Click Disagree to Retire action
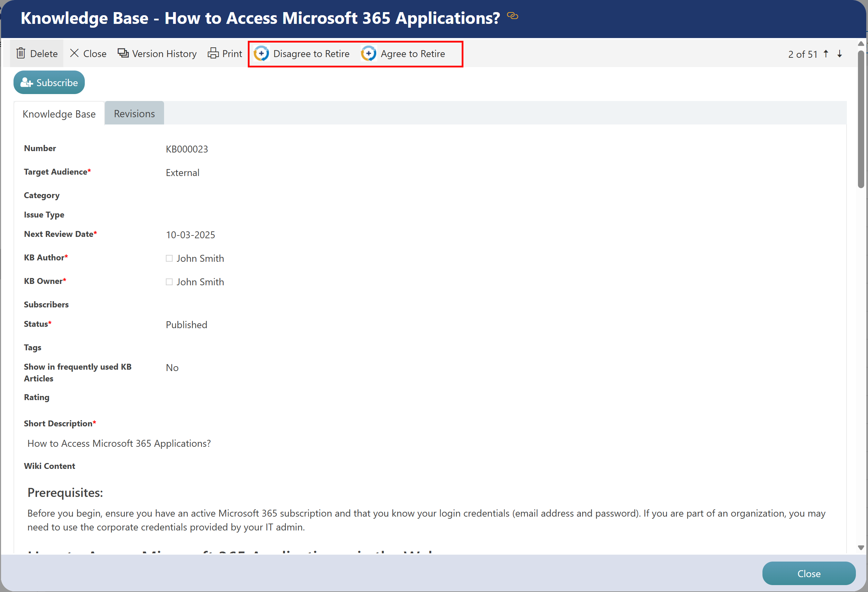868x592 pixels. click(302, 54)
